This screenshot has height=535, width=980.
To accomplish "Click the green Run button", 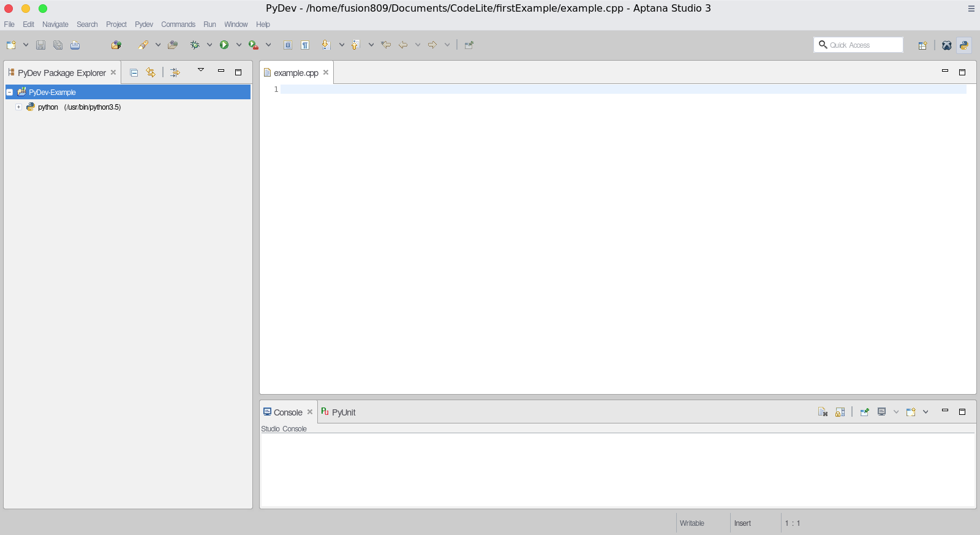I will 224,45.
